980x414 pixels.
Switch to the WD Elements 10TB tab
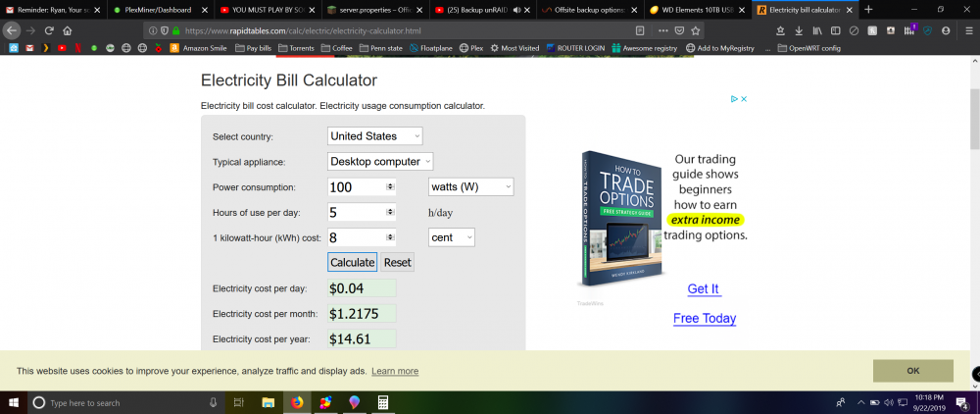pyautogui.click(x=696, y=10)
